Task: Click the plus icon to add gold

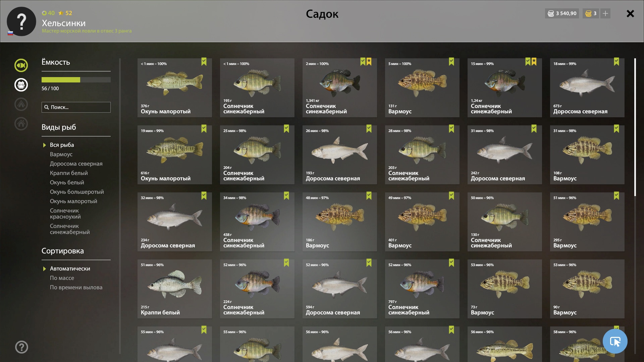Action: click(605, 13)
